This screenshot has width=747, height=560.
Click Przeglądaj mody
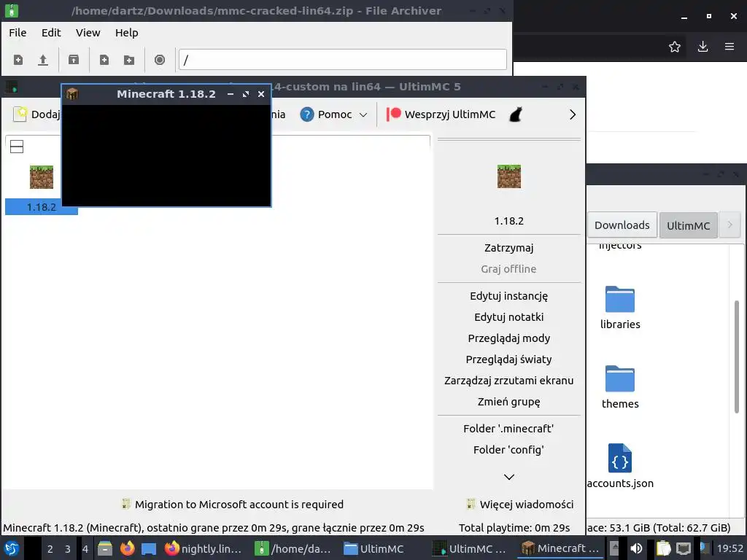pyautogui.click(x=508, y=338)
